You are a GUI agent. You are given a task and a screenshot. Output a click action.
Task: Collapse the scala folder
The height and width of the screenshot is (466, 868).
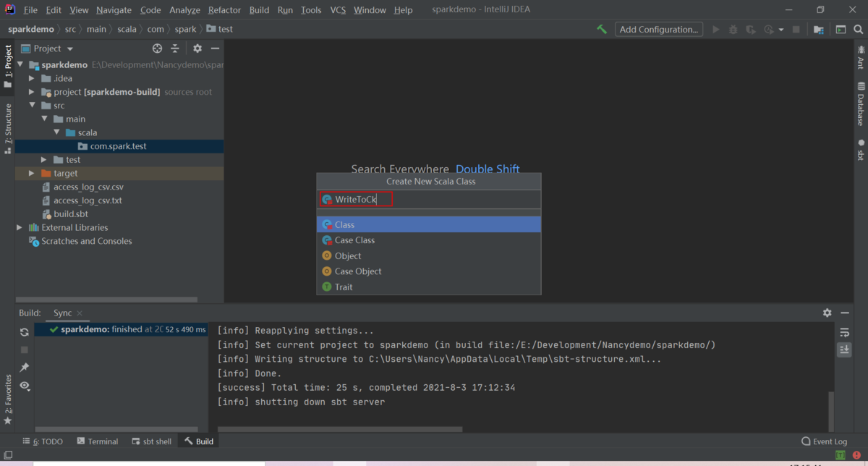pyautogui.click(x=56, y=132)
